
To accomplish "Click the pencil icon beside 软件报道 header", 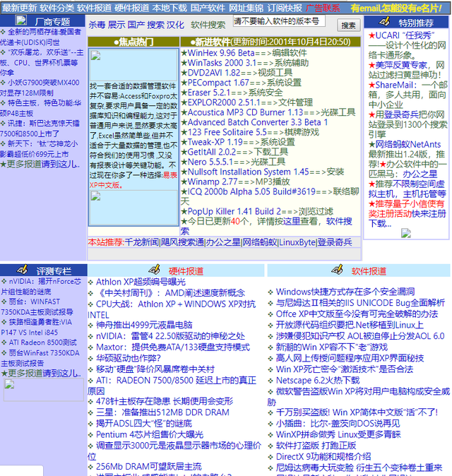I will 338,269.
